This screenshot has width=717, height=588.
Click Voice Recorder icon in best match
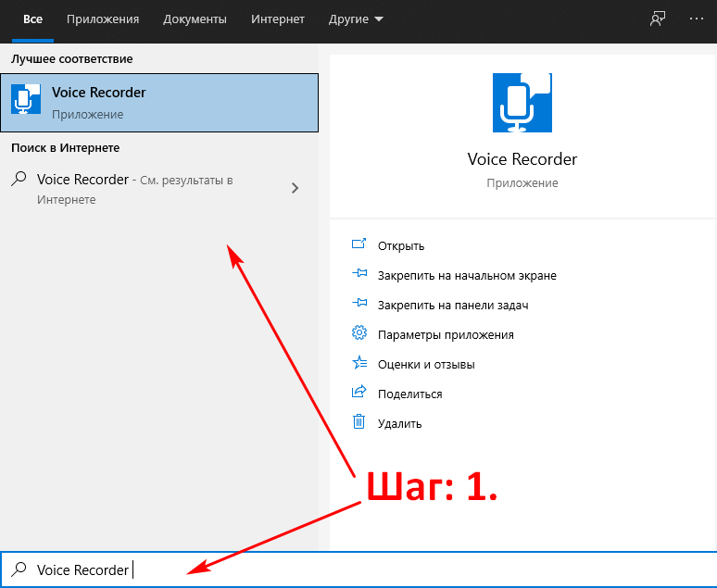click(x=26, y=99)
